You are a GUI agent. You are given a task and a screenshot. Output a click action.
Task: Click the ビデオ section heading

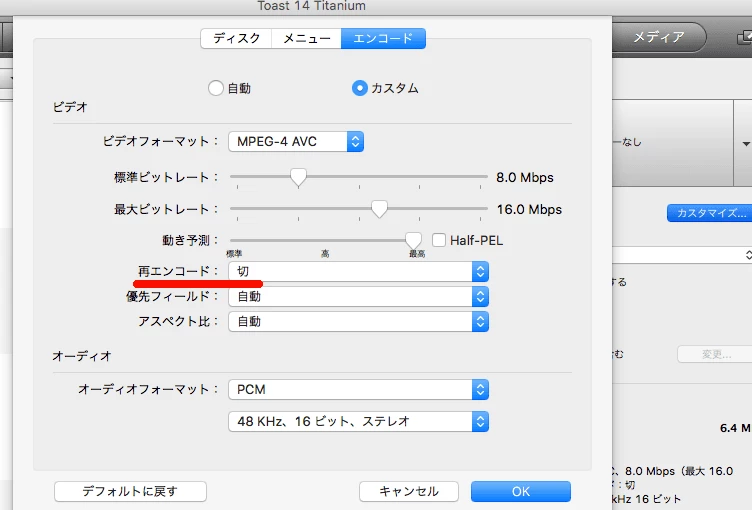tap(70, 107)
